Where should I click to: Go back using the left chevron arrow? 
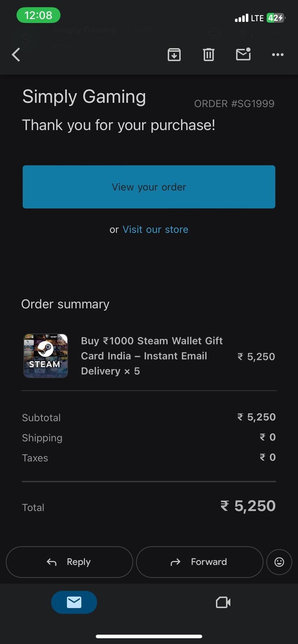tap(16, 55)
